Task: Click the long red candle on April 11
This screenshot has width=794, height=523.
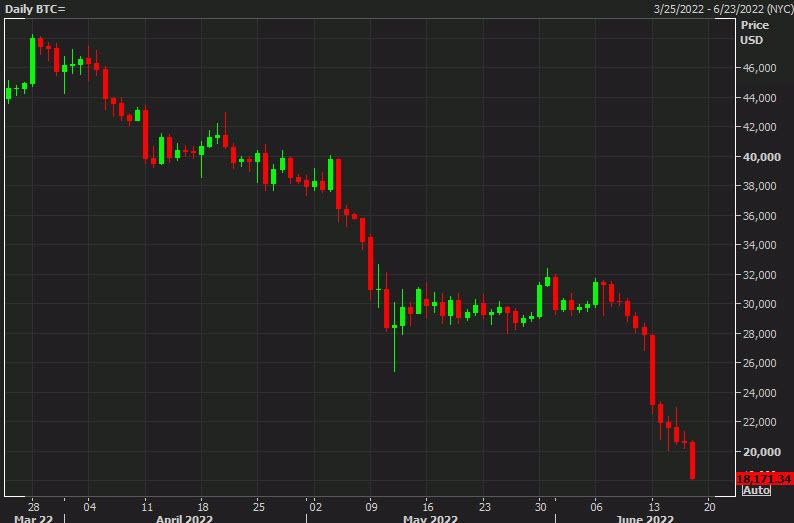Action: 145,134
